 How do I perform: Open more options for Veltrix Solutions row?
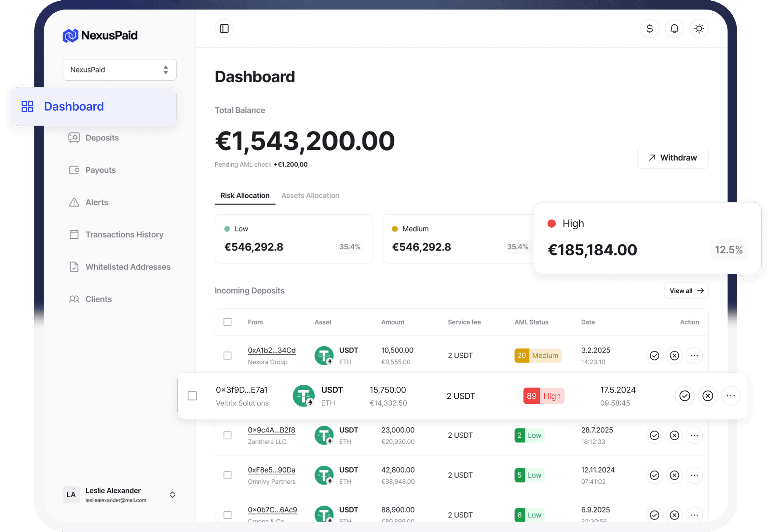point(731,396)
